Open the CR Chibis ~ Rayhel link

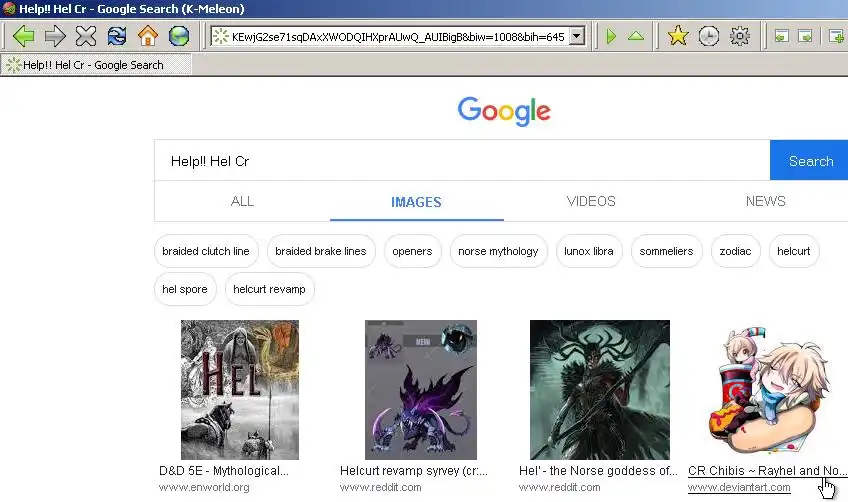tap(767, 471)
